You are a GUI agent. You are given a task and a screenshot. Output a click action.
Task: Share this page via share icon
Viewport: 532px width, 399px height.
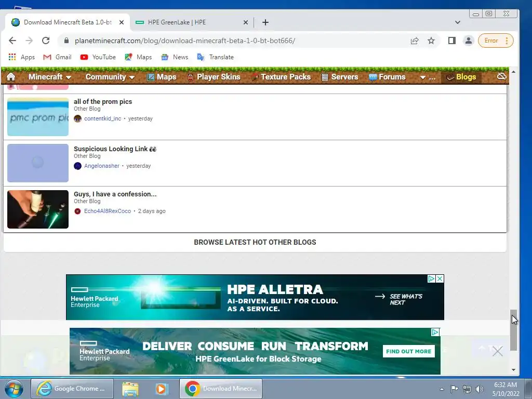(x=415, y=41)
